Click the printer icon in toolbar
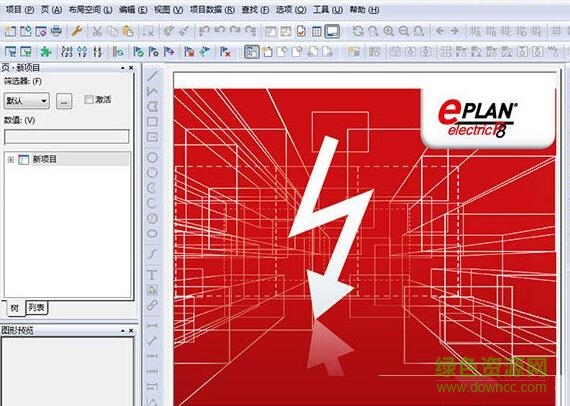Viewport: 570px width, 406px height. 56,31
